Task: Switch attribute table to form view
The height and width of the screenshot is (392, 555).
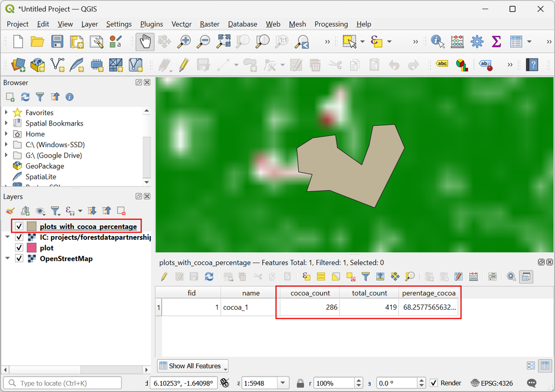Action: (531, 366)
